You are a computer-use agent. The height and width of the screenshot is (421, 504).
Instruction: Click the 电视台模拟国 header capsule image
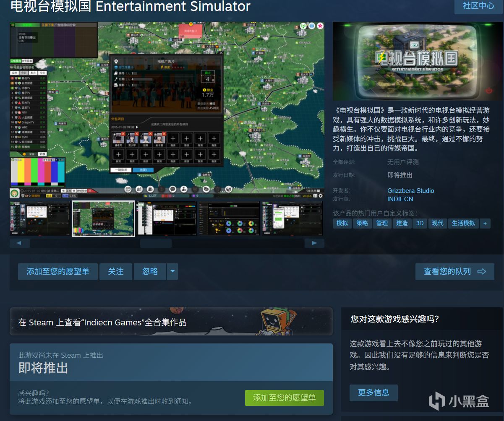click(x=418, y=61)
